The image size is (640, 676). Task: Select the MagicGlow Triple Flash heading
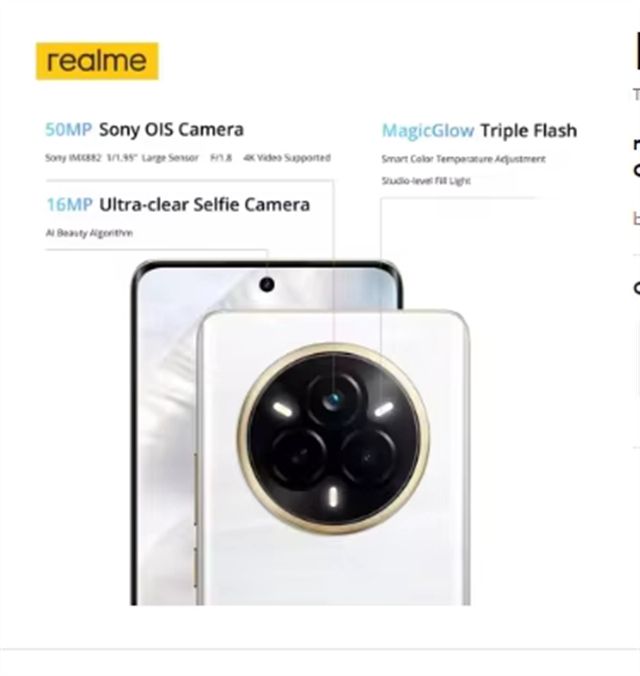[480, 131]
